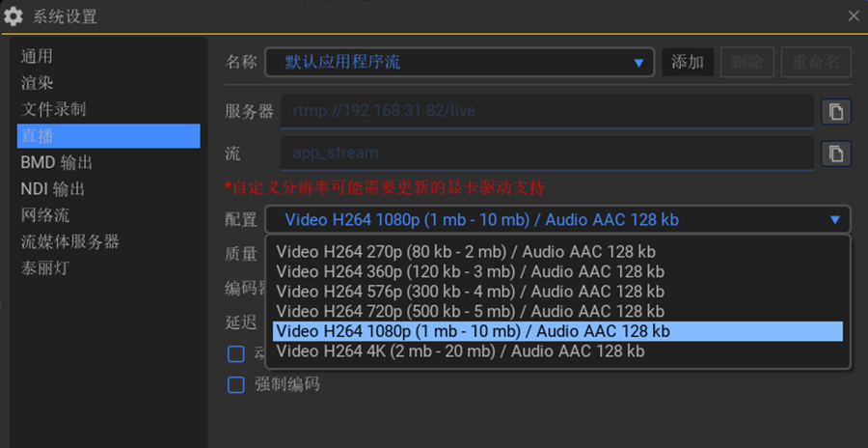Image resolution: width=868 pixels, height=448 pixels.
Task: Pick the Video H264 720p option
Action: point(470,312)
